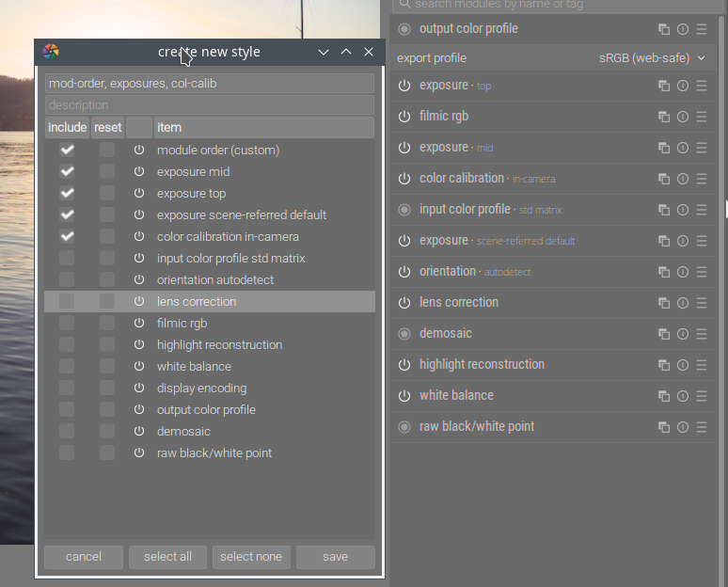Open presets menu for exposure scene-referred default
This screenshot has height=587, width=728.
(x=702, y=241)
